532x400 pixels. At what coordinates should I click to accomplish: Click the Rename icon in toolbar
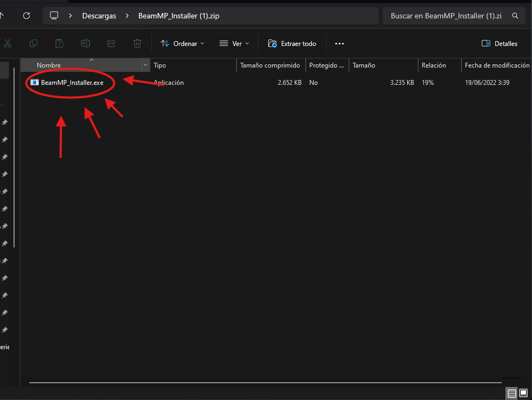[x=85, y=43]
